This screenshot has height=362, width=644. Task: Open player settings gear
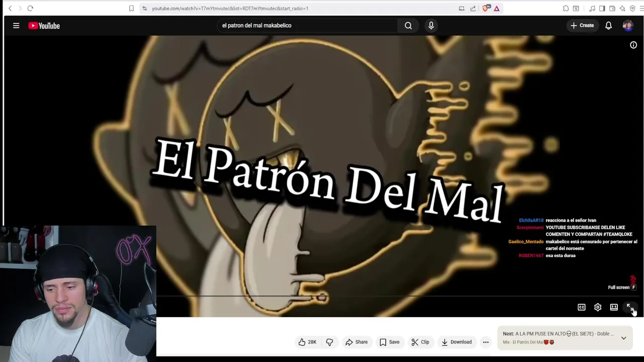tap(598, 307)
